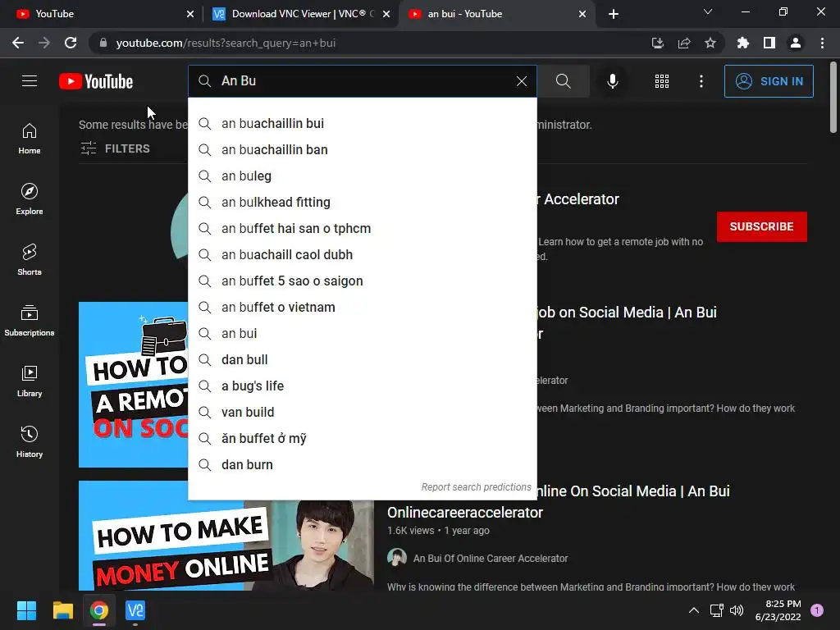The width and height of the screenshot is (840, 630).
Task: Open the clock and date panel
Action: (778, 610)
